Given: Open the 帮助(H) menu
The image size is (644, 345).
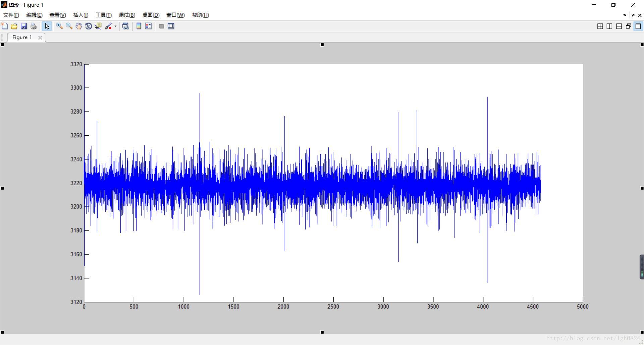Looking at the screenshot, I should click(200, 15).
